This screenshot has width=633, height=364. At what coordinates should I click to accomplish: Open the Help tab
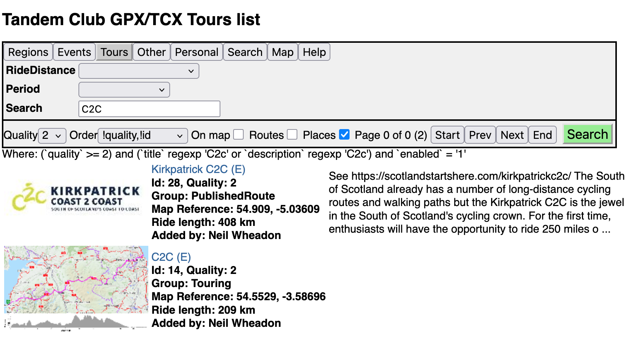(314, 52)
